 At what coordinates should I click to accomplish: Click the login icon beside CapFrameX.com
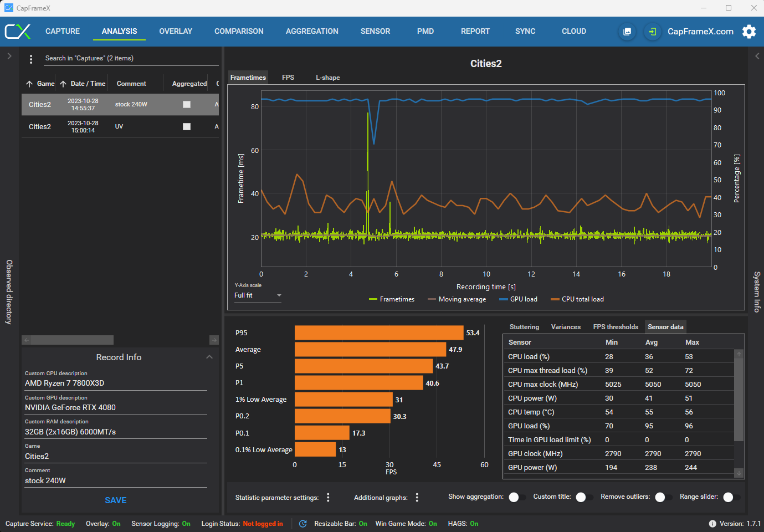(x=653, y=32)
